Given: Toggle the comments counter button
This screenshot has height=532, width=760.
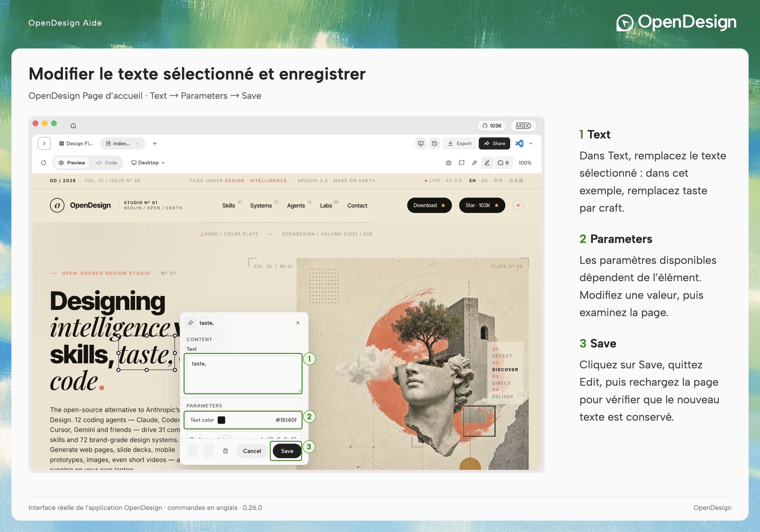Looking at the screenshot, I should [503, 162].
